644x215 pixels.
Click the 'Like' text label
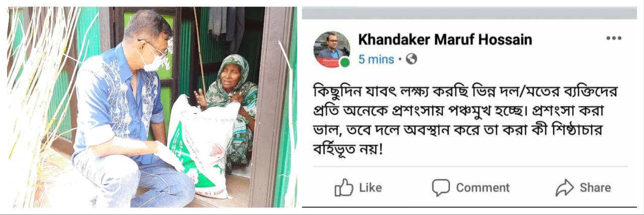370,188
